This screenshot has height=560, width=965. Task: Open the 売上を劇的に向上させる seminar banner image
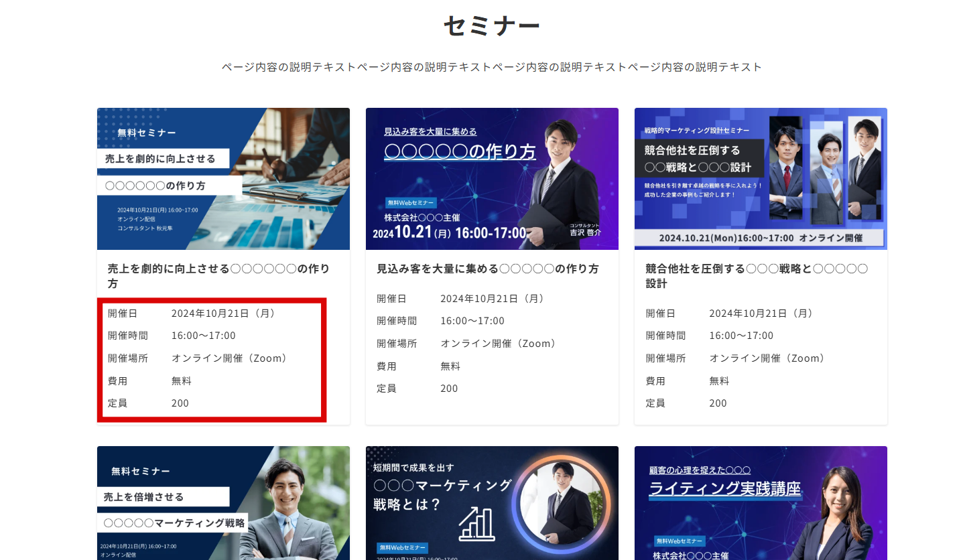coord(223,179)
